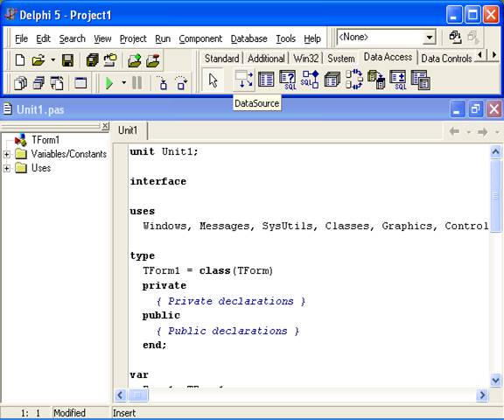Viewport: 504px width, 420px height.
Task: Select the Table component in palette
Action: 266,80
